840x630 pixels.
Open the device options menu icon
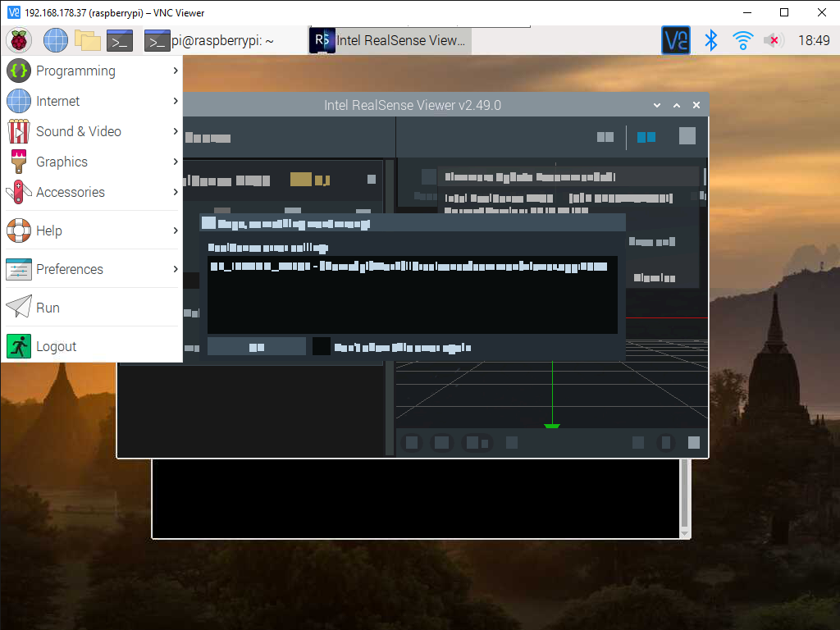click(x=372, y=179)
